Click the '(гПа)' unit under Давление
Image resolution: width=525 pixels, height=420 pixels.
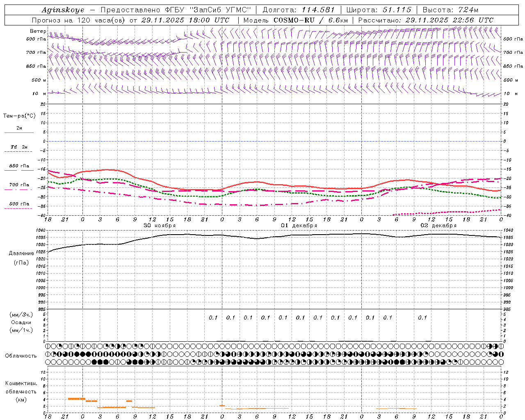21,262
